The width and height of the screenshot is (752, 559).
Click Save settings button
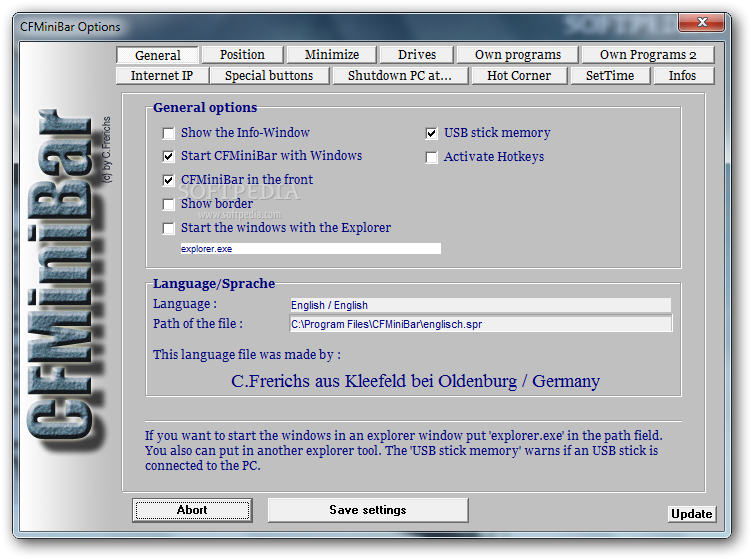point(368,510)
